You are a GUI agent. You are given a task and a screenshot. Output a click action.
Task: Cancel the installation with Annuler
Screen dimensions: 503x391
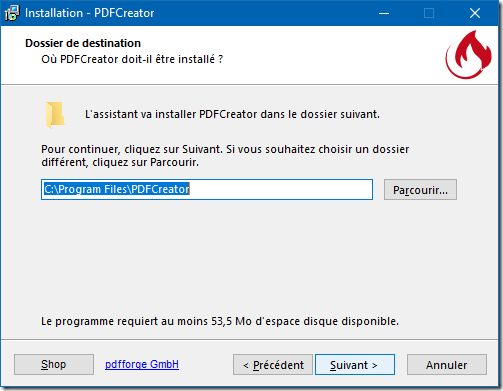click(x=447, y=365)
